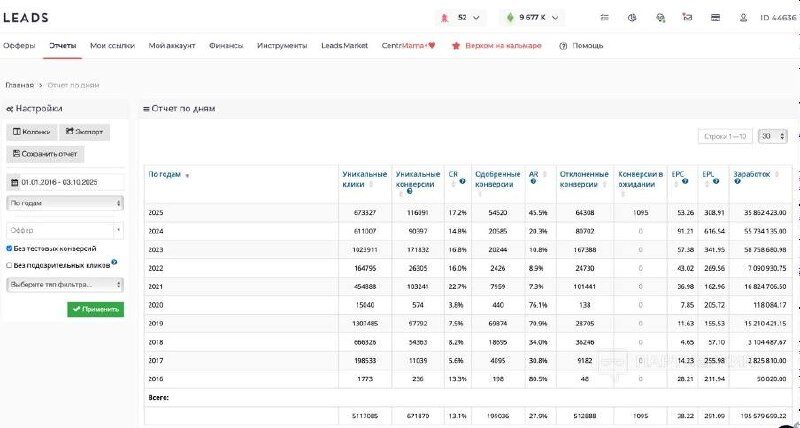Click the date range input field
The width and height of the screenshot is (800, 428).
[x=65, y=182]
